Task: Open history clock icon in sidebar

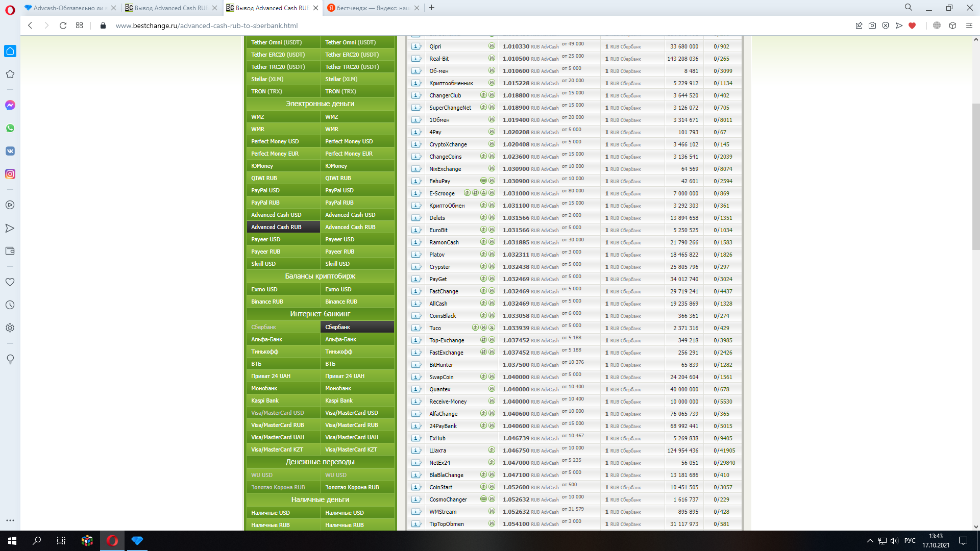Action: tap(10, 305)
